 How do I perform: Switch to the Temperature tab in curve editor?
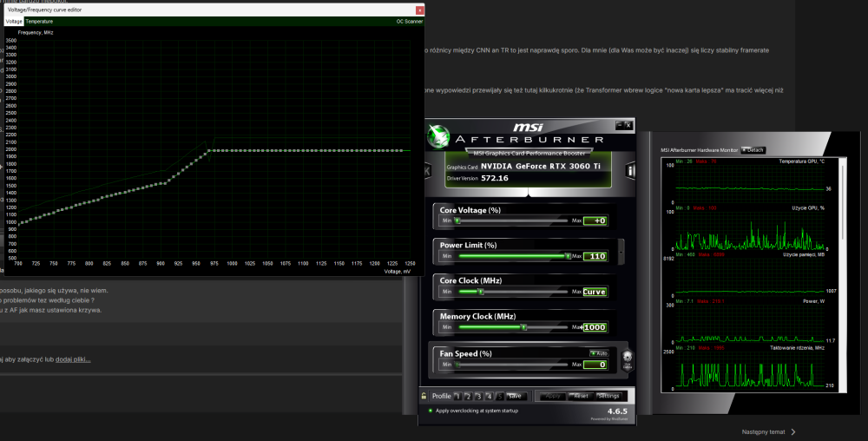click(x=37, y=20)
